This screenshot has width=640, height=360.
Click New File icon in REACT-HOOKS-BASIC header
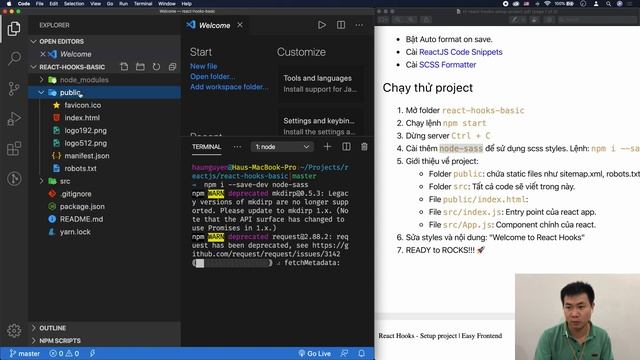124,67
